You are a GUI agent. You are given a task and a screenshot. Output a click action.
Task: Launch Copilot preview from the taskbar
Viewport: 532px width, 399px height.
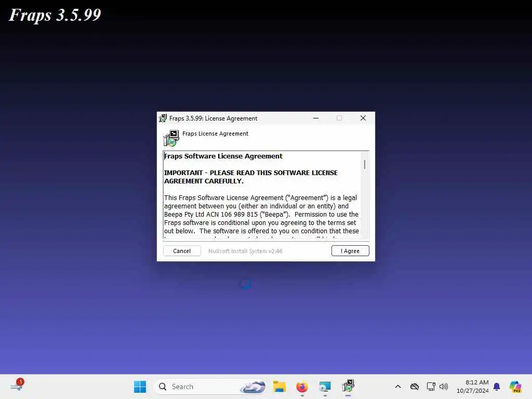click(x=515, y=387)
